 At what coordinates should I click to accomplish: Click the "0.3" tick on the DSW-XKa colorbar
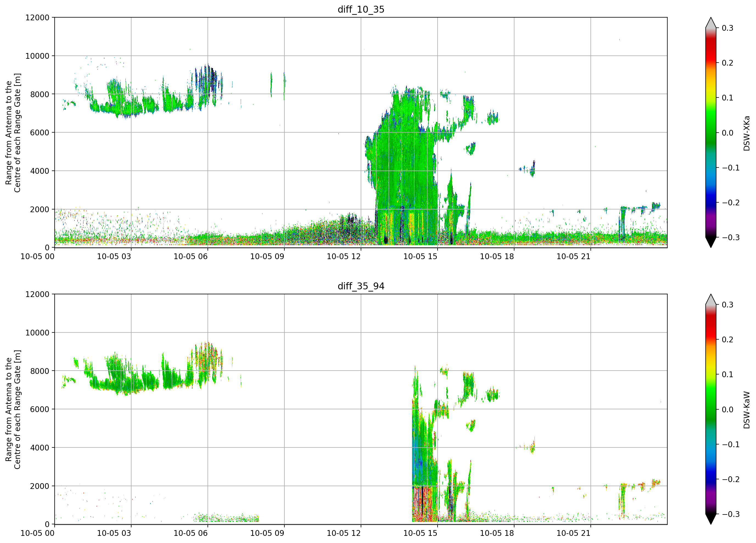pos(728,28)
